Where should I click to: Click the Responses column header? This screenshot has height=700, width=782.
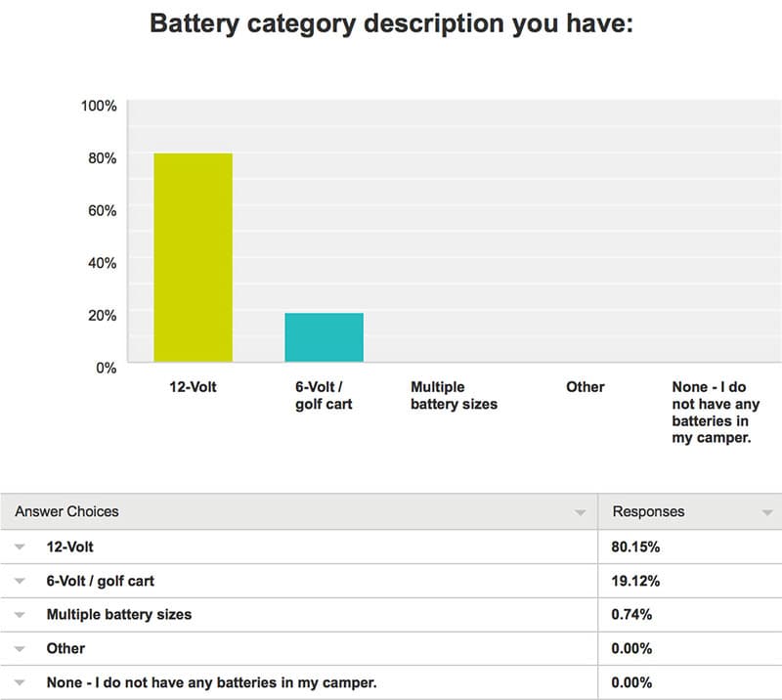pyautogui.click(x=648, y=511)
